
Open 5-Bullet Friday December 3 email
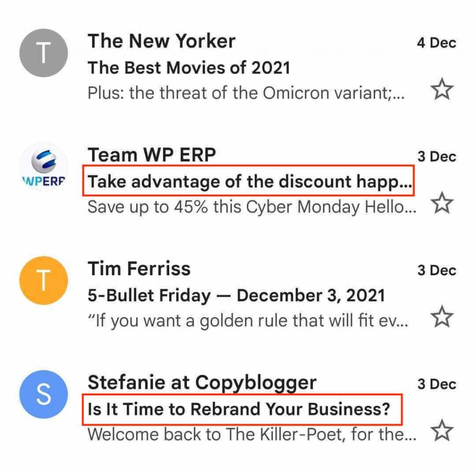(x=236, y=295)
